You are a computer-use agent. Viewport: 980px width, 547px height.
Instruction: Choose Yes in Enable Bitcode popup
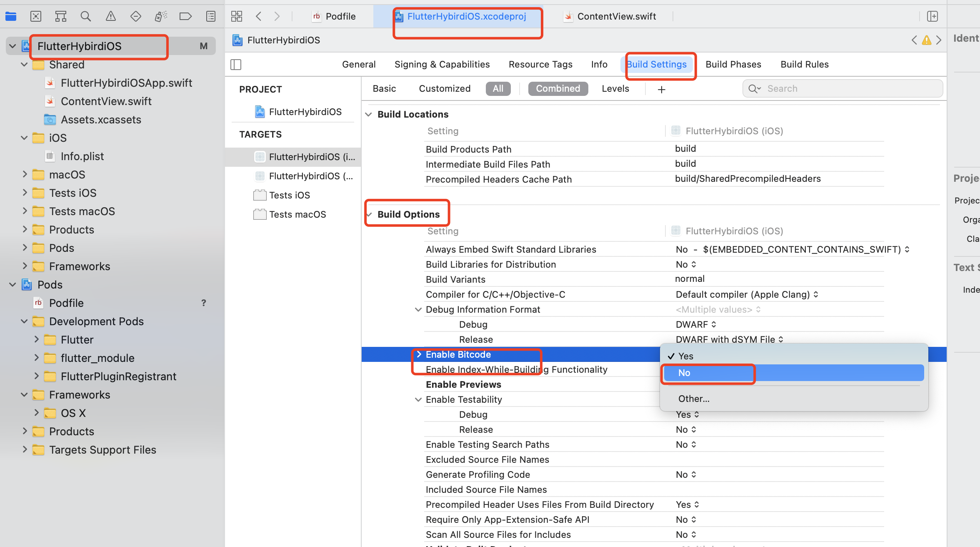(794, 356)
